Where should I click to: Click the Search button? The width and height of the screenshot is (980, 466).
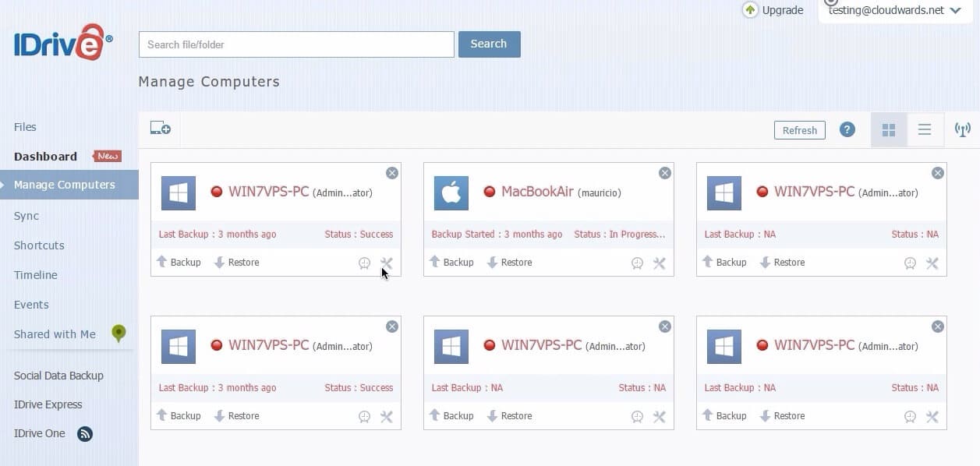(x=489, y=44)
